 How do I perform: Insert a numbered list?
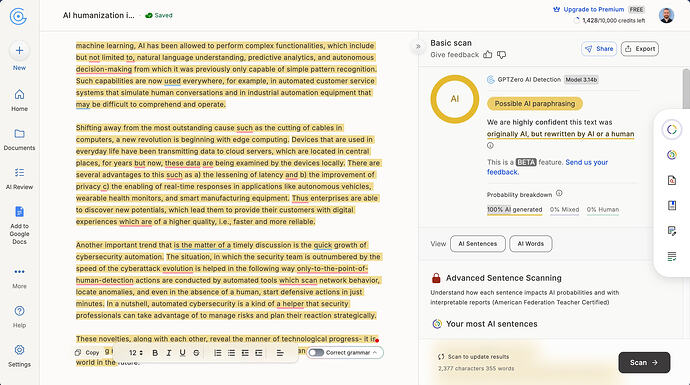217,353
